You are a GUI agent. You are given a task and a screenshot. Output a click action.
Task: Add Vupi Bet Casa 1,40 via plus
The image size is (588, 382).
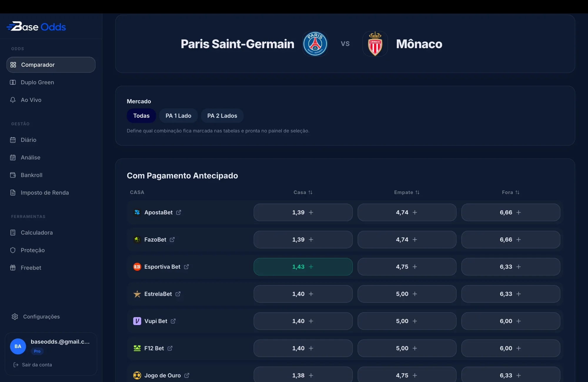pos(311,321)
